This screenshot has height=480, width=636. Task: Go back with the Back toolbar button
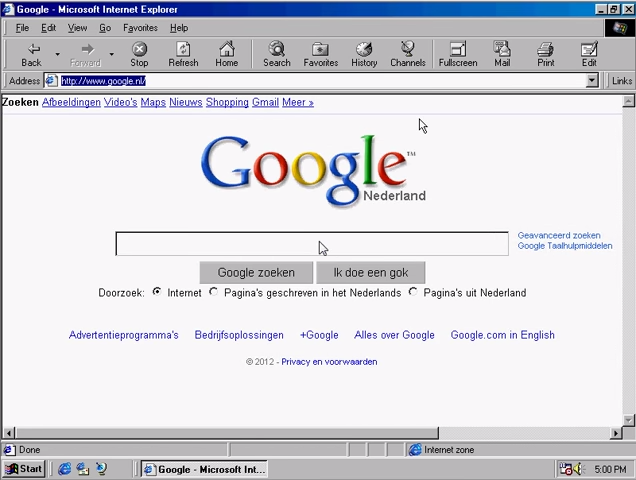point(32,54)
